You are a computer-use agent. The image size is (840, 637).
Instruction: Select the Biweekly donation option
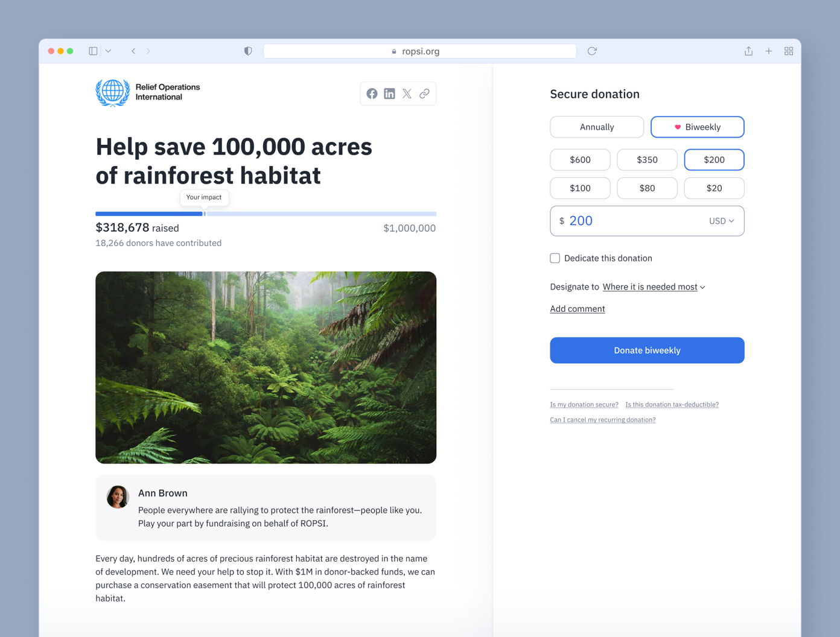tap(697, 127)
